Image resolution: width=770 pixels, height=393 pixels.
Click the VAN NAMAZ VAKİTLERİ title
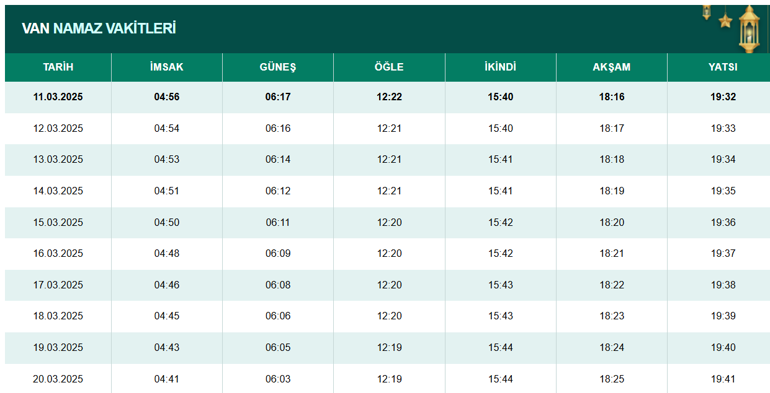click(99, 28)
